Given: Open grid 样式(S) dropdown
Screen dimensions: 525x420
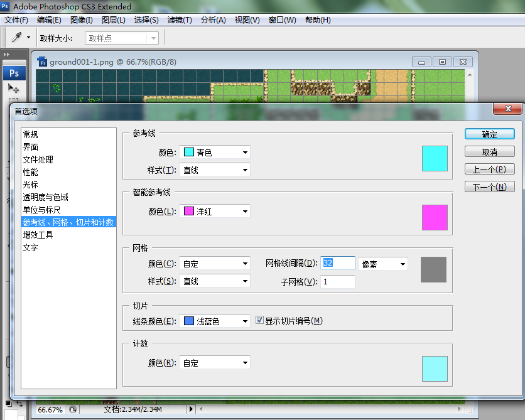Looking at the screenshot, I should click(x=215, y=281).
